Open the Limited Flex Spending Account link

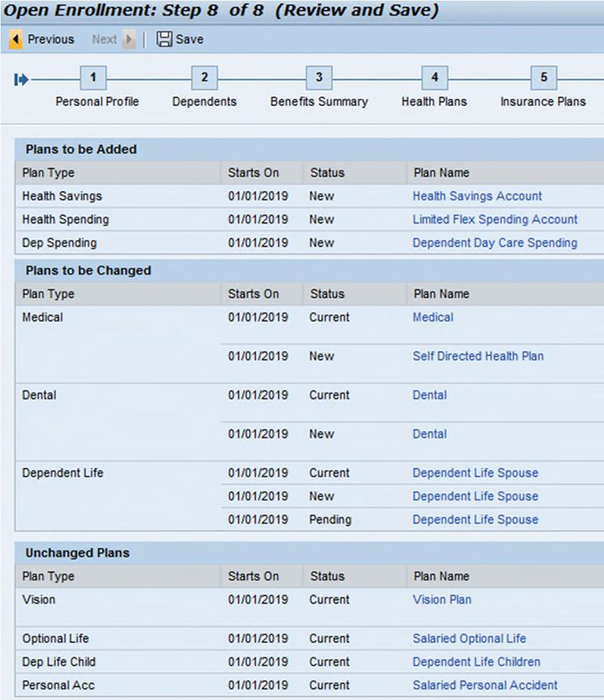pos(495,219)
